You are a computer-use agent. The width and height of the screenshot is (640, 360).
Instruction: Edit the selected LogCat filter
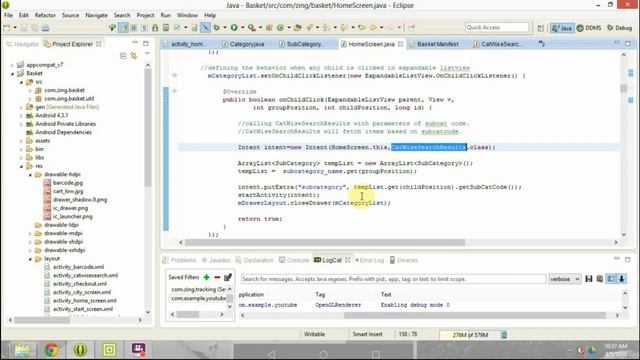coord(228,277)
